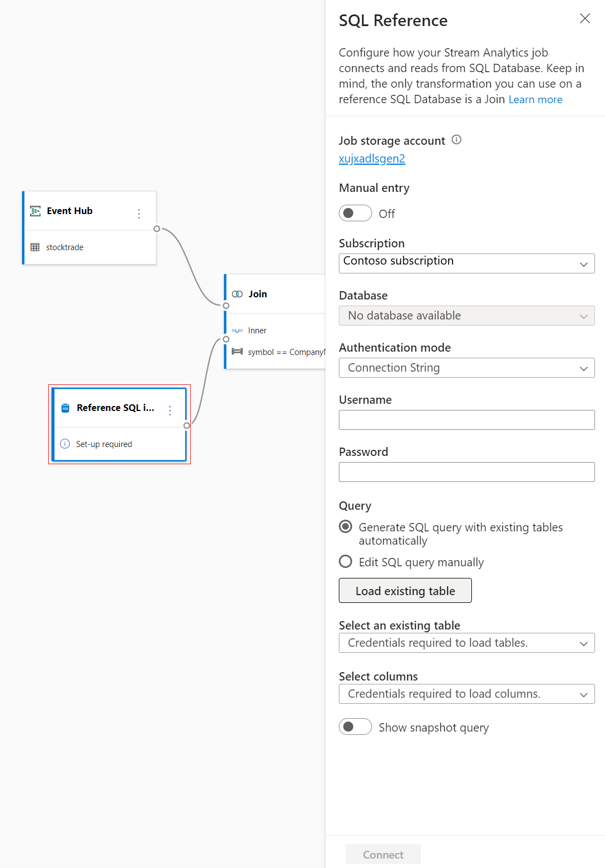This screenshot has width=605, height=868.
Task: Select Edit SQL query manually
Action: (x=345, y=561)
